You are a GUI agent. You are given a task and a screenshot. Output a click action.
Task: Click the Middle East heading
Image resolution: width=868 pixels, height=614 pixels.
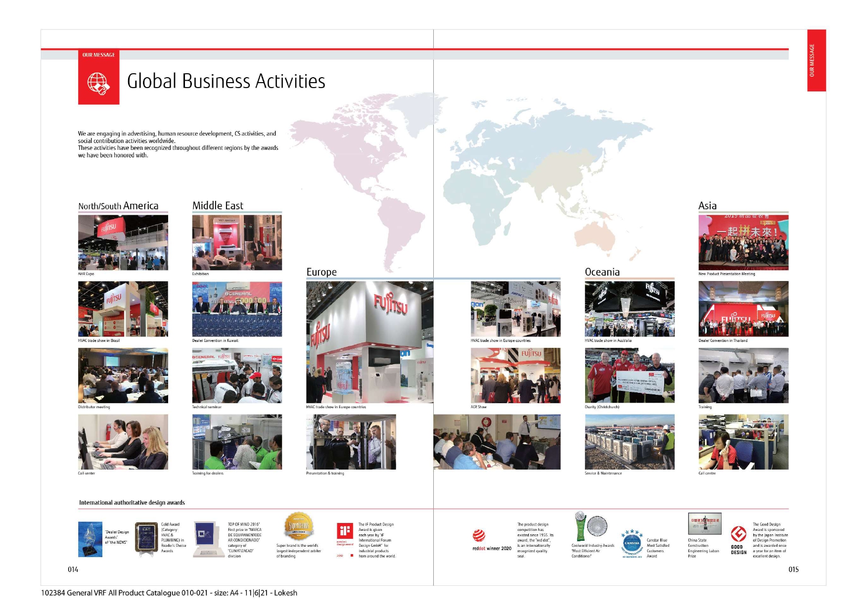pos(218,205)
